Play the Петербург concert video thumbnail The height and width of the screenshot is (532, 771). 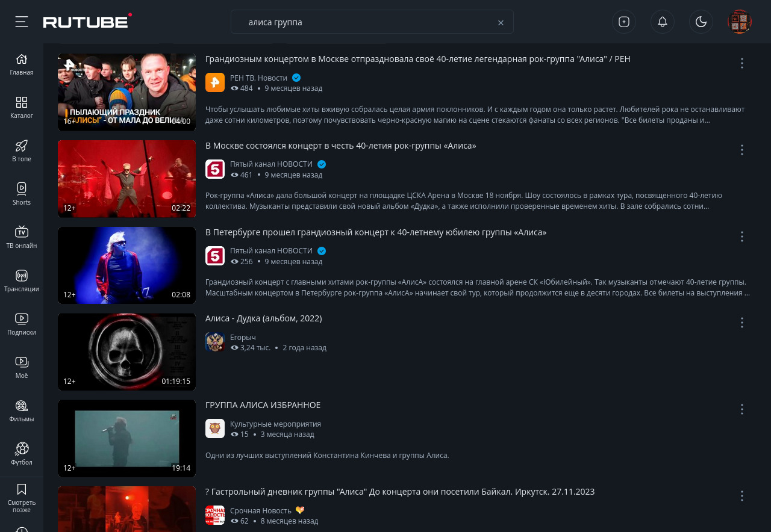126,265
